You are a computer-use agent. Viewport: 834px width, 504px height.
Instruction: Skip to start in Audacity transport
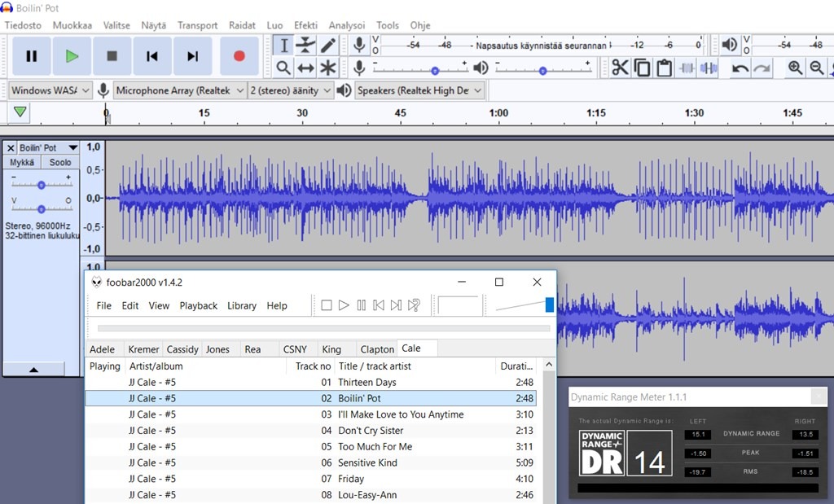[152, 56]
